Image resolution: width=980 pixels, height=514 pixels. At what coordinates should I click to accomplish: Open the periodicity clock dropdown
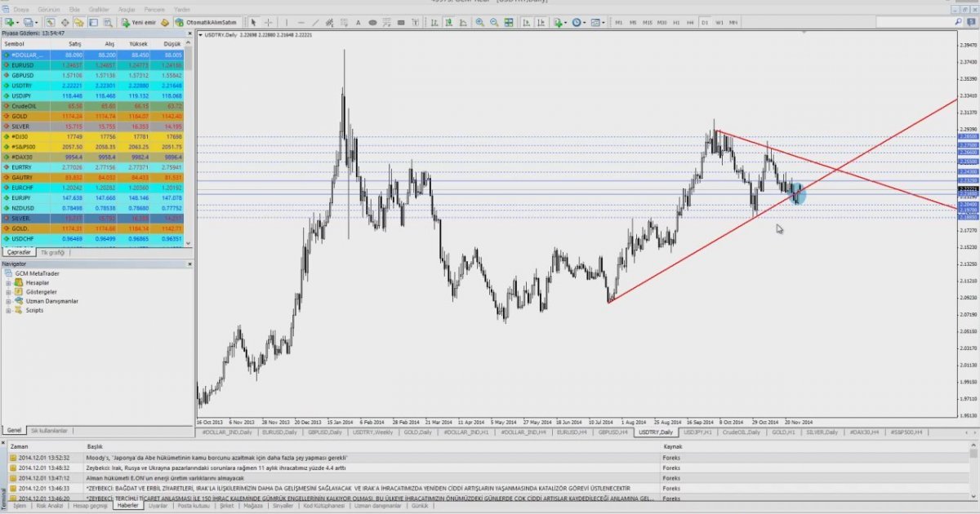[578, 23]
